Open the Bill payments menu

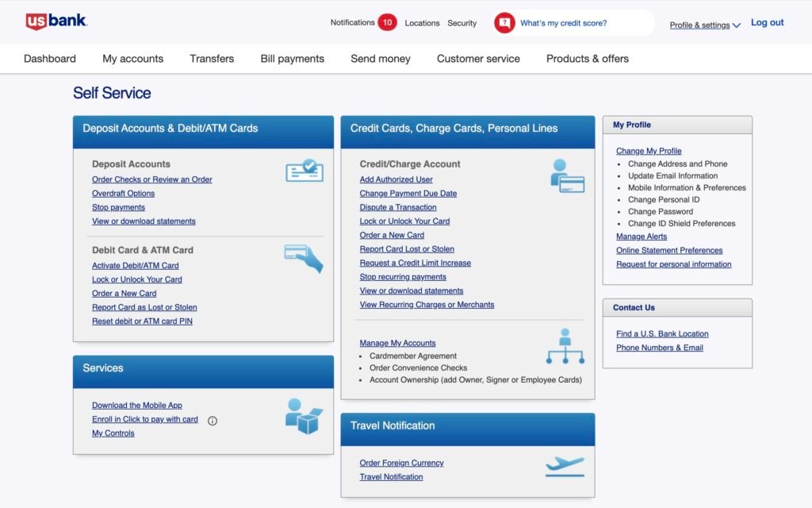coord(292,59)
